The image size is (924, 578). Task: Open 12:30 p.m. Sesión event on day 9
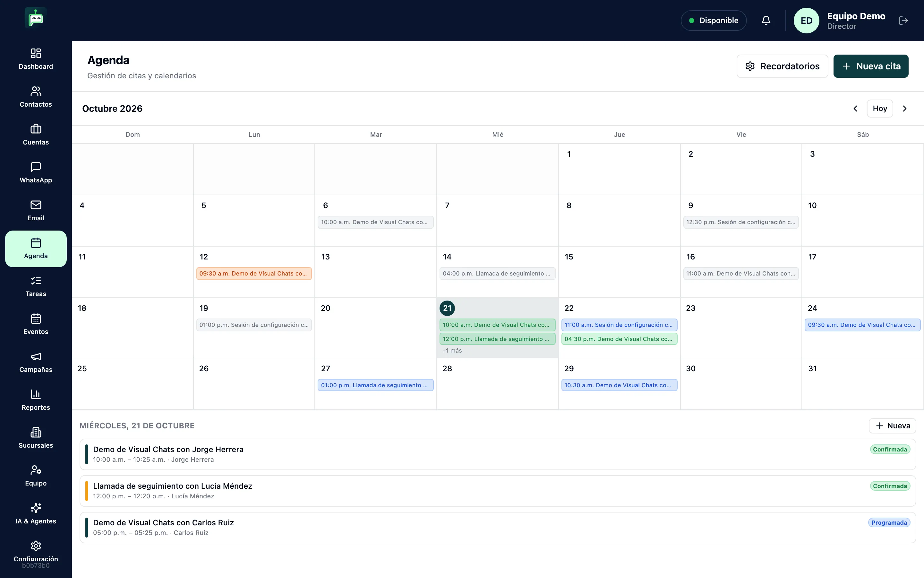[741, 222]
